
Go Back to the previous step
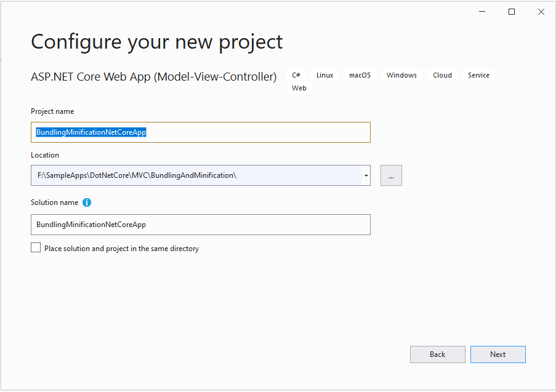coord(438,354)
